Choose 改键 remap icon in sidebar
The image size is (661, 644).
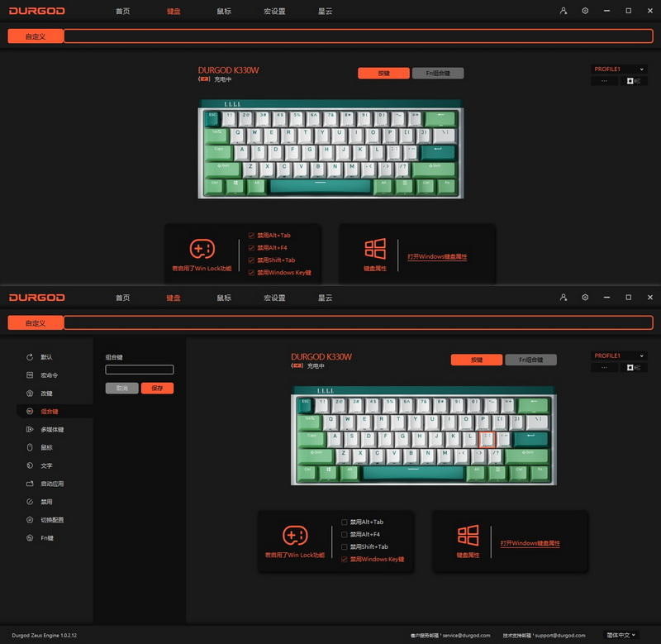click(30, 393)
